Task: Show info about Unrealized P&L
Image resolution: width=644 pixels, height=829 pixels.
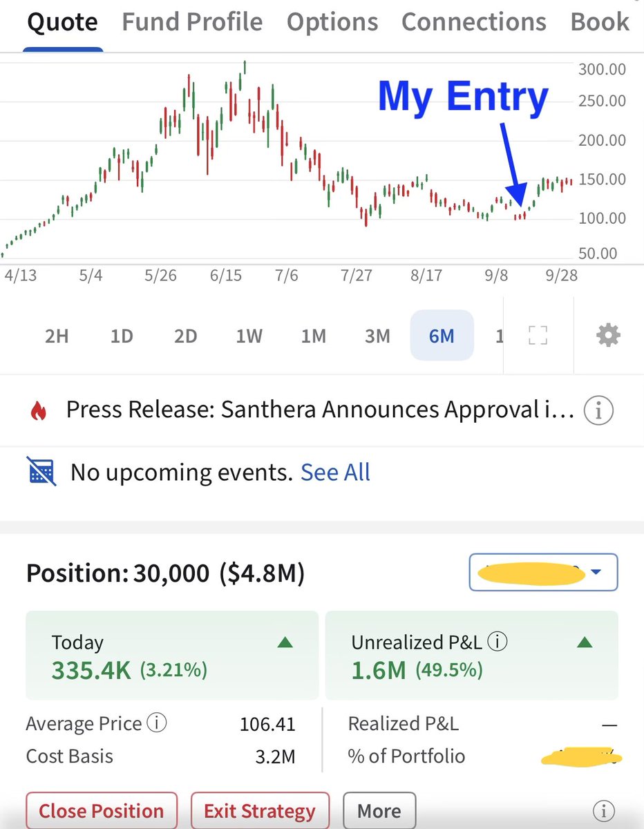Action: [497, 642]
